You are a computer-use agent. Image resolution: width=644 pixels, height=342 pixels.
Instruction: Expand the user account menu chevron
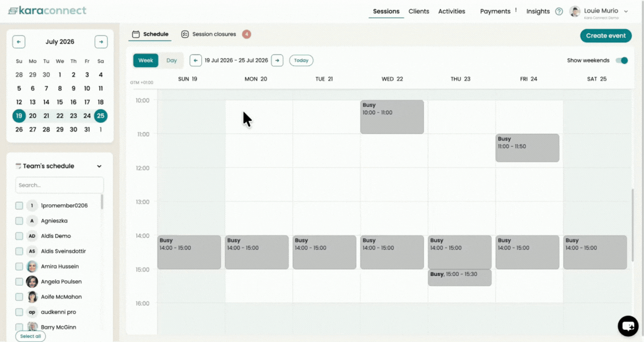point(626,11)
